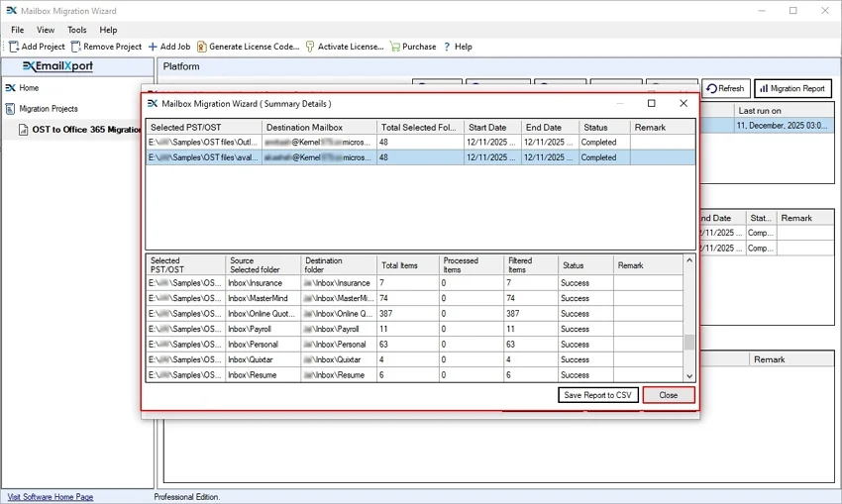The image size is (842, 504).
Task: Open the Tools menu
Action: pos(77,30)
